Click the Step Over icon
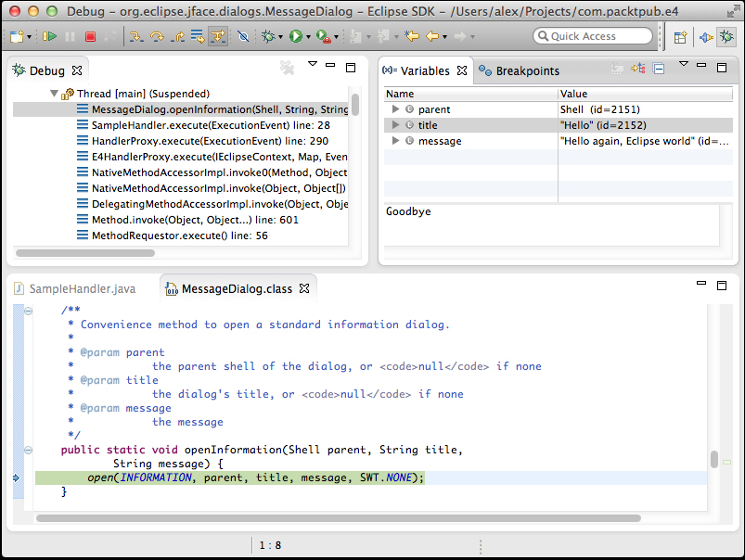This screenshot has height=560, width=745. pyautogui.click(x=156, y=37)
